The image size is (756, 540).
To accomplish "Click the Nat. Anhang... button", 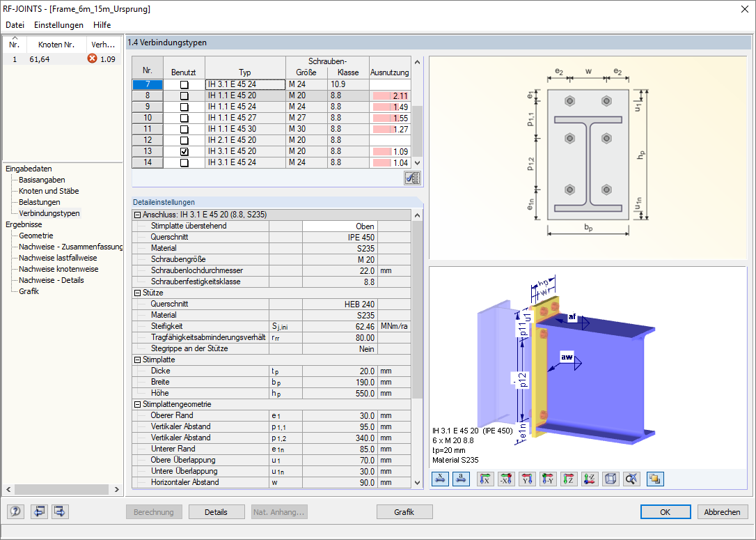I will coord(279,512).
